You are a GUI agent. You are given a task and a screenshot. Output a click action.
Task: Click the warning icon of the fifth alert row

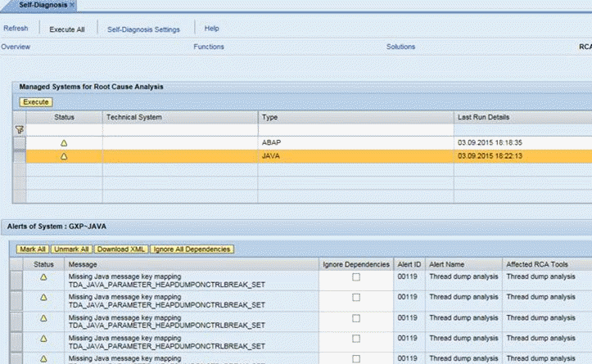(x=43, y=359)
